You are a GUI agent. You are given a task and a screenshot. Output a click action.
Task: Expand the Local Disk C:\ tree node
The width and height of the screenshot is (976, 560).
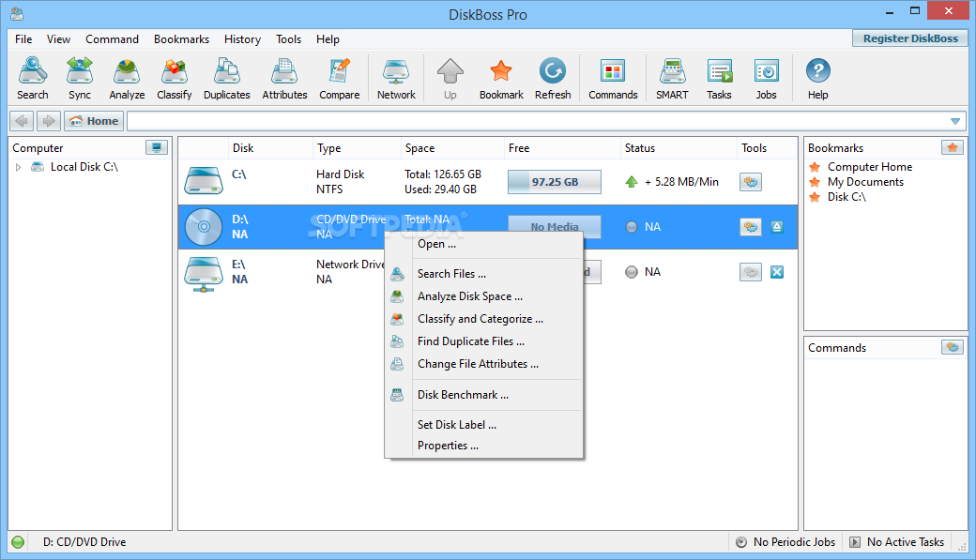(18, 167)
